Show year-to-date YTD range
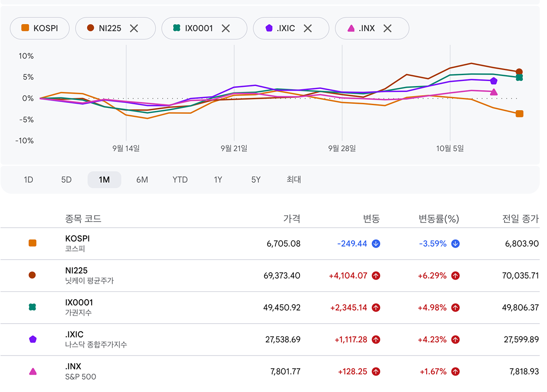547x392 pixels. [180, 180]
